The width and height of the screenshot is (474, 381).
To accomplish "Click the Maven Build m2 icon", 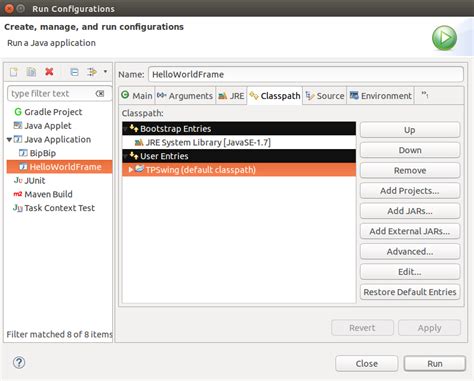I will click(18, 194).
